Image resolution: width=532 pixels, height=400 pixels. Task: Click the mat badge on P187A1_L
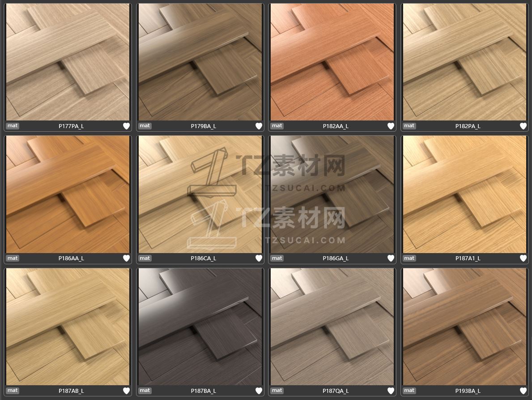409,258
